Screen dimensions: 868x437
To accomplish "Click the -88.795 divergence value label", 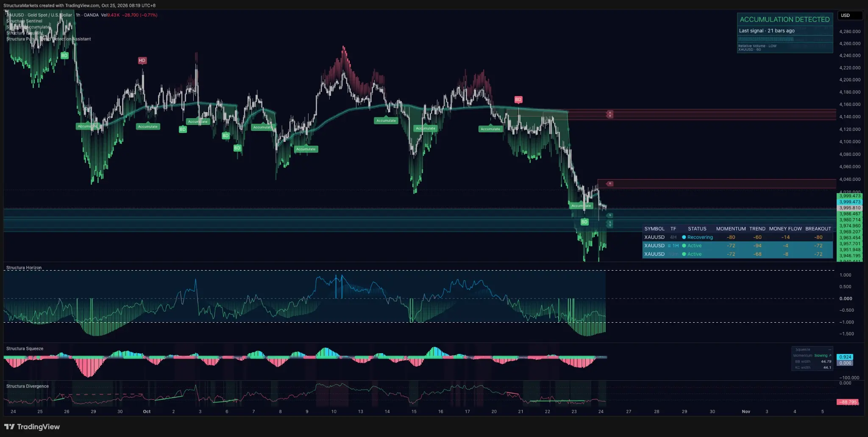I will coord(849,402).
